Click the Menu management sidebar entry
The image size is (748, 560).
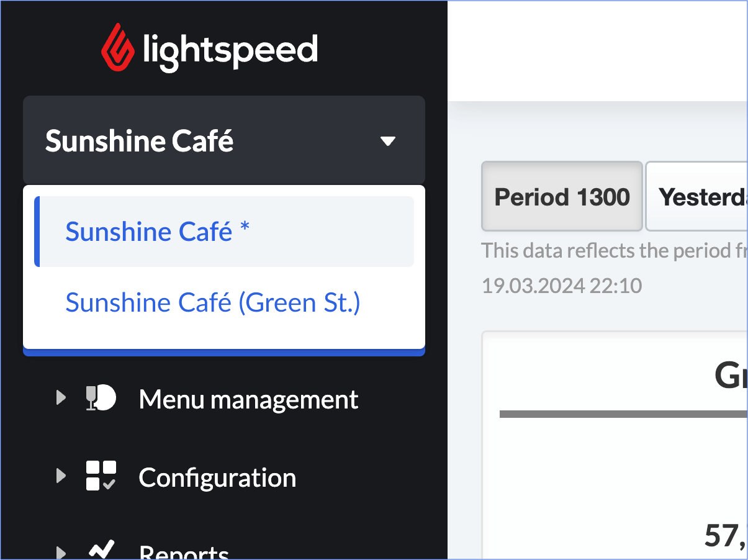click(x=248, y=399)
